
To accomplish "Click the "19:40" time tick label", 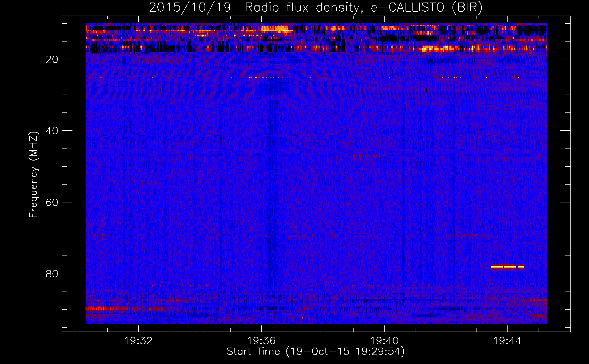I will point(384,341).
